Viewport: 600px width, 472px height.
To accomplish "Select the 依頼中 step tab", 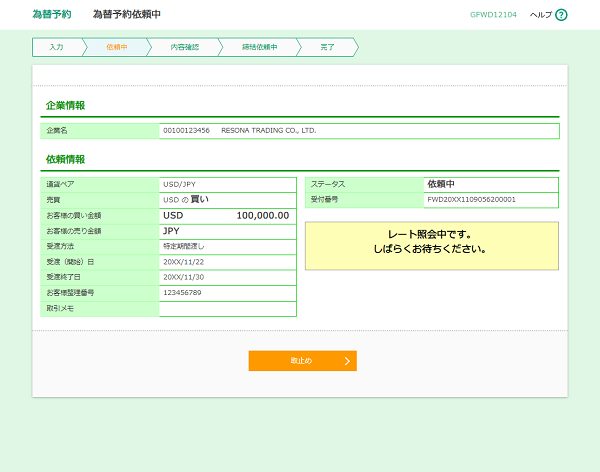I will tap(117, 47).
